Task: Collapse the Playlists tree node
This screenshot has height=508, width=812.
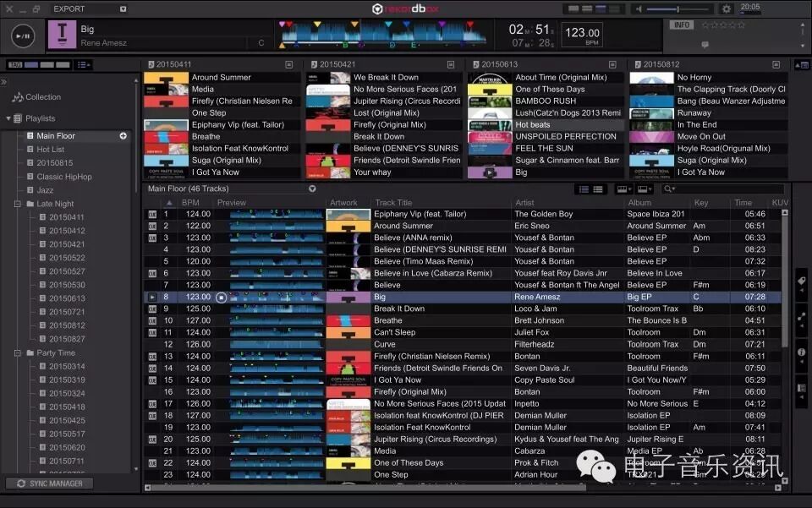Action: pyautogui.click(x=8, y=118)
